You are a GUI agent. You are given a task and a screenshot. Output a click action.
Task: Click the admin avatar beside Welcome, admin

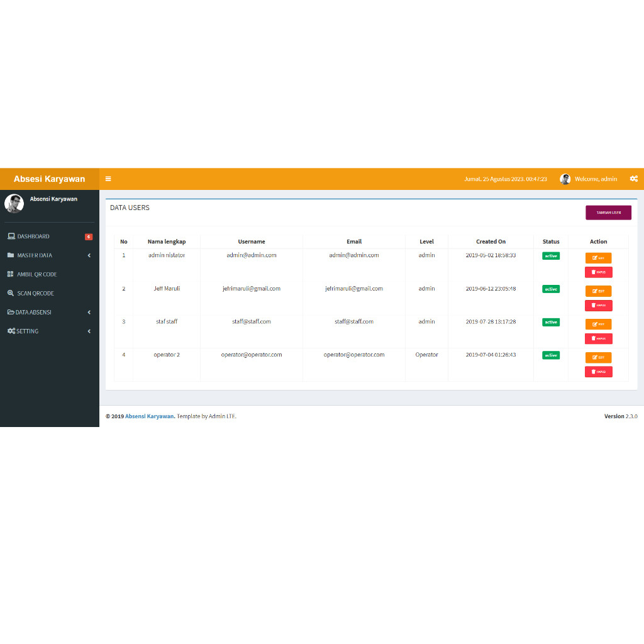[565, 179]
